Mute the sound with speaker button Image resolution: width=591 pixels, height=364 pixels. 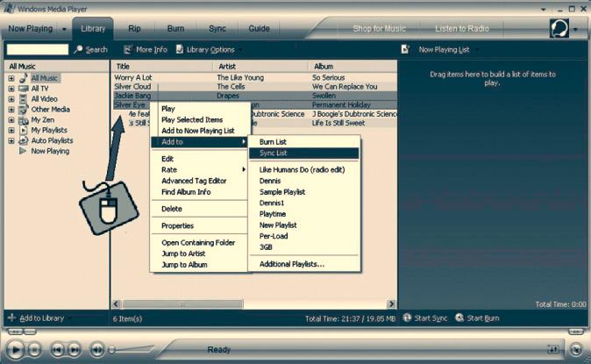tap(96, 350)
